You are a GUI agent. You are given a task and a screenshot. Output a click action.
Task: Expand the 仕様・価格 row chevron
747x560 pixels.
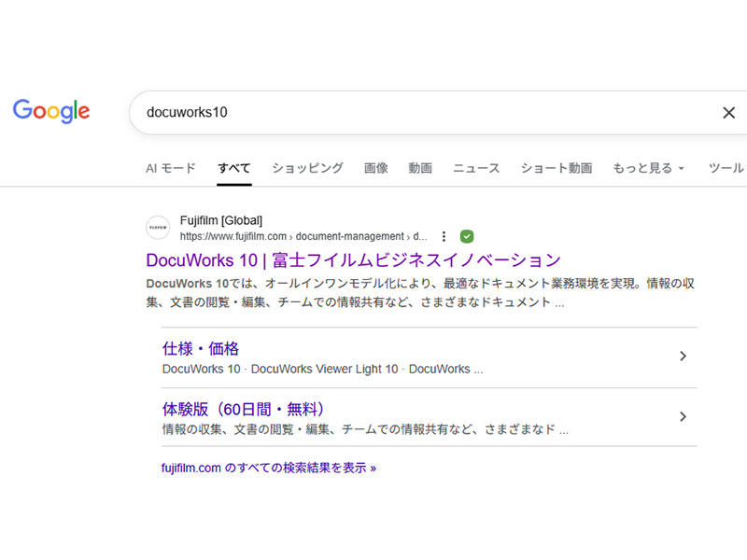[x=683, y=357]
